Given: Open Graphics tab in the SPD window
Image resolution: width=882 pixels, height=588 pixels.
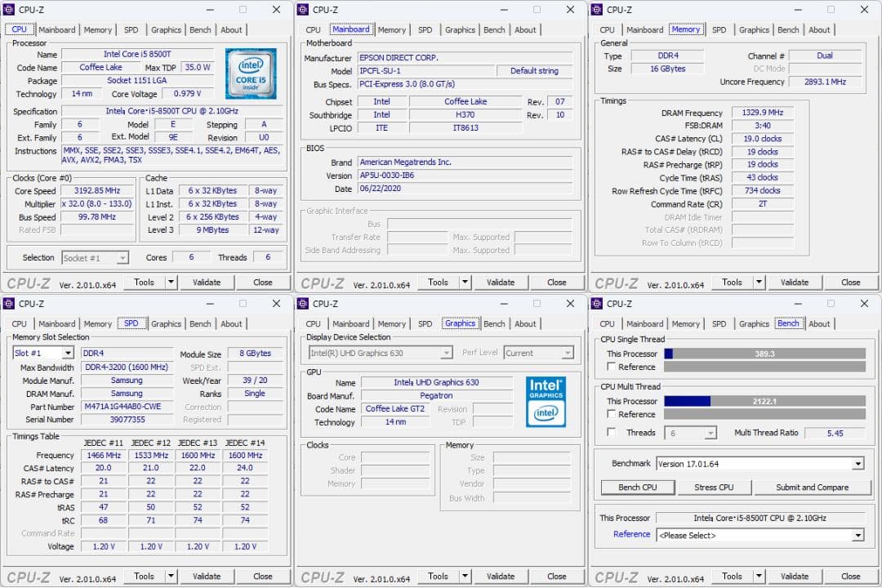Looking at the screenshot, I should click(166, 324).
